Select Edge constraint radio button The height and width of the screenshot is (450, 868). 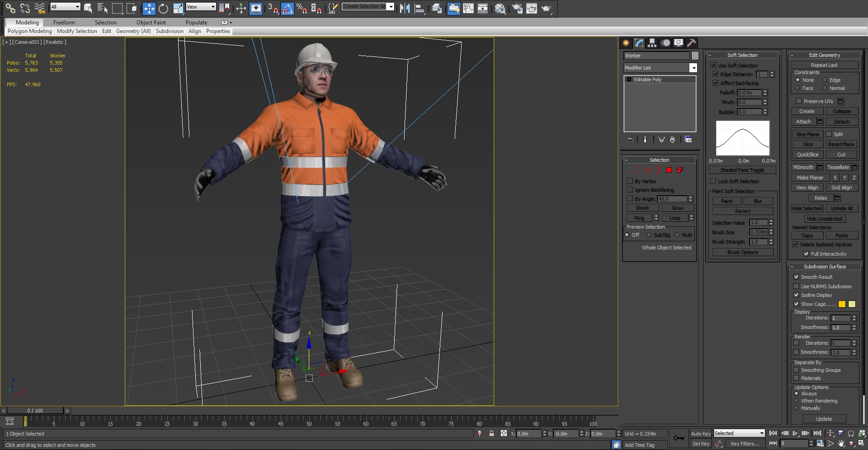(825, 80)
